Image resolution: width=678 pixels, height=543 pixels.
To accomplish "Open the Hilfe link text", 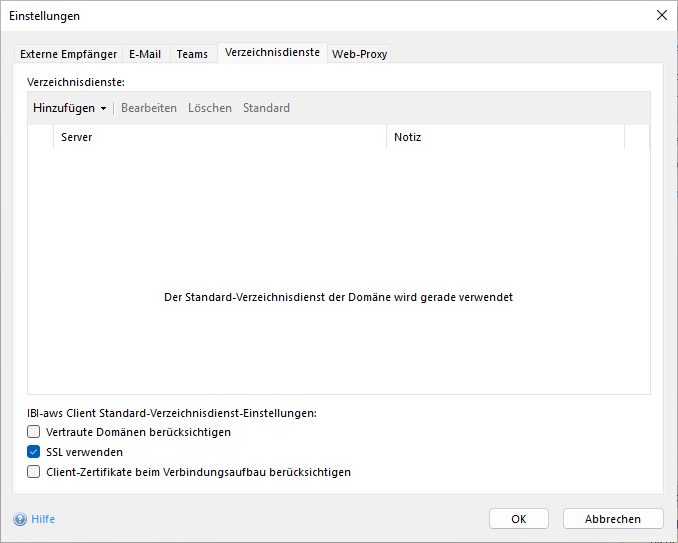I will click(x=43, y=519).
